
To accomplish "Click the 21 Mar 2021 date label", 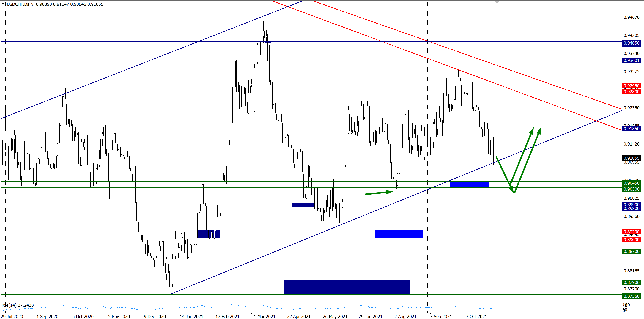I will point(263,316).
